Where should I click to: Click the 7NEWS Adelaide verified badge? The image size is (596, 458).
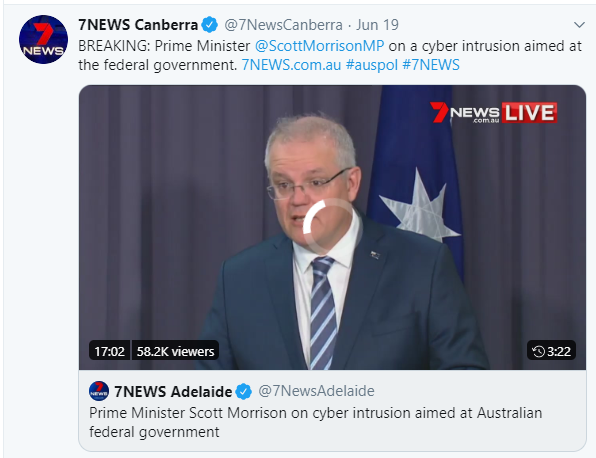pos(243,391)
